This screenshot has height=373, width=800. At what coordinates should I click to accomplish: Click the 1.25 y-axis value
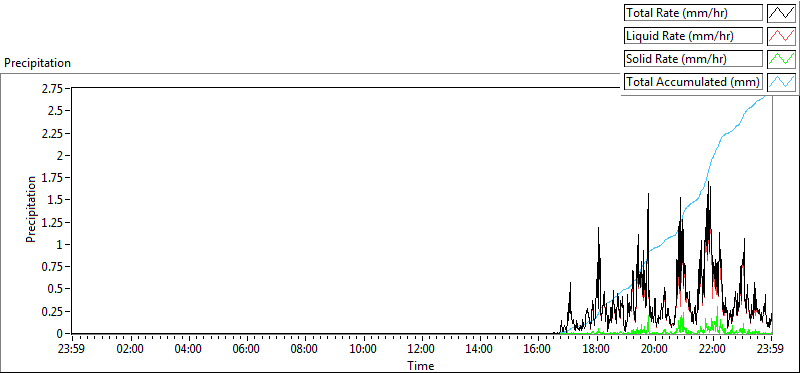(x=53, y=222)
